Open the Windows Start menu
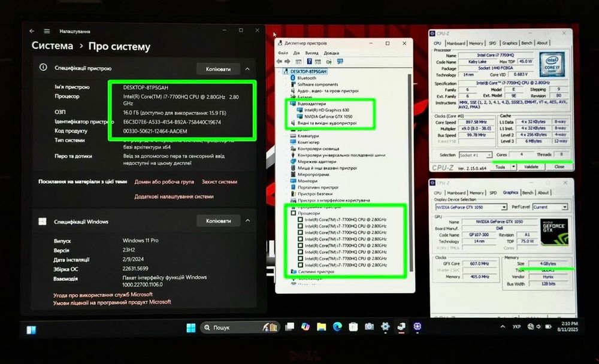The width and height of the screenshot is (599, 364). pyautogui.click(x=191, y=327)
